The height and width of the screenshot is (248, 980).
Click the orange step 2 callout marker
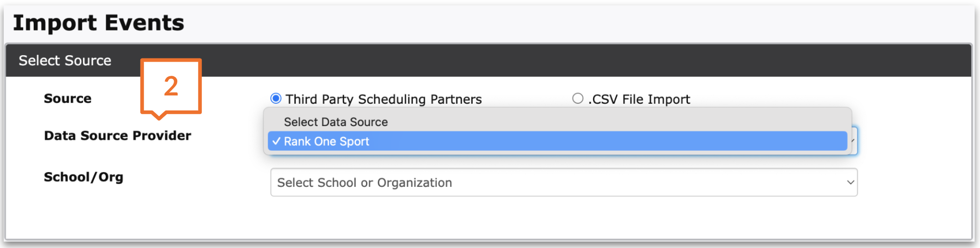pyautogui.click(x=171, y=85)
